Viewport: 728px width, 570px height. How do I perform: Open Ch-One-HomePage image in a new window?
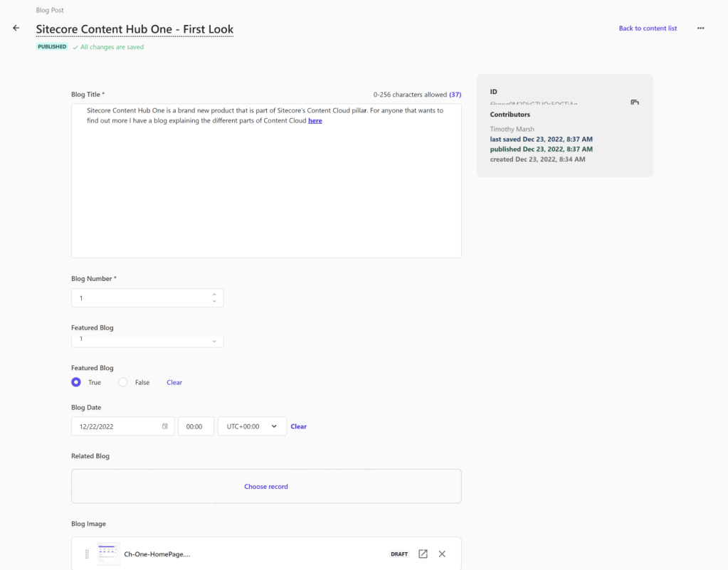click(423, 554)
